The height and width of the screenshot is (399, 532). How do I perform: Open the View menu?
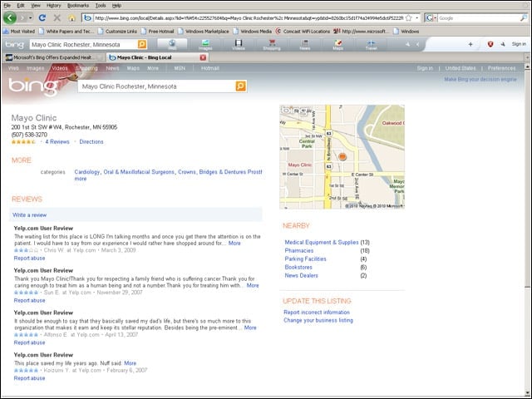36,6
